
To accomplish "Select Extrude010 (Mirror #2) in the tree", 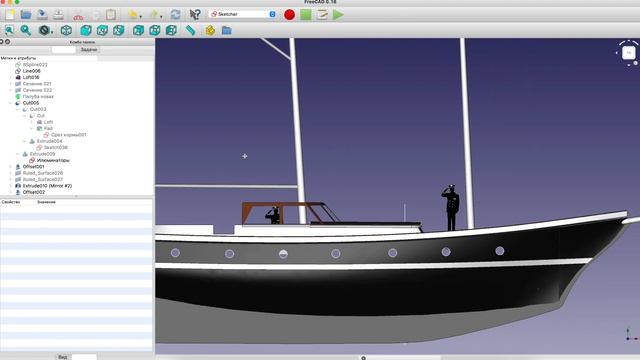I will (x=47, y=186).
